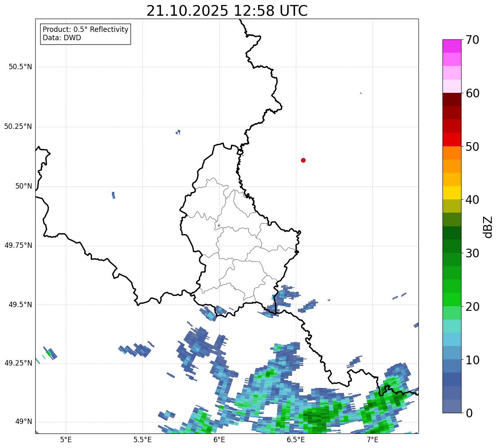This screenshot has height=448, width=498.
Task: Click the colorbar tick label '70'
Action: tap(472, 40)
